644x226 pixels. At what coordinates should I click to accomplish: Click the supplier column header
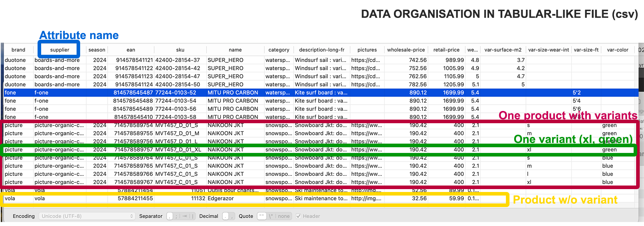click(x=59, y=50)
